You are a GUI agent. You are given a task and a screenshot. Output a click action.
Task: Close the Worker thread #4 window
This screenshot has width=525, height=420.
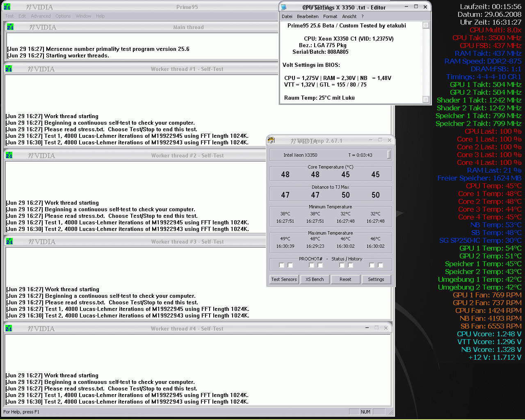coord(386,328)
